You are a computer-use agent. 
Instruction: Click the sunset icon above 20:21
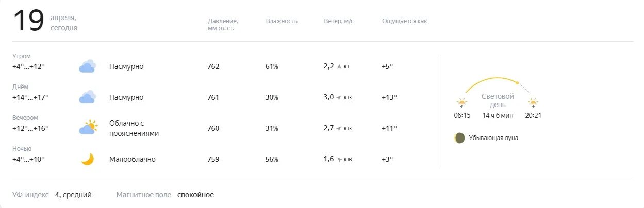click(x=533, y=102)
